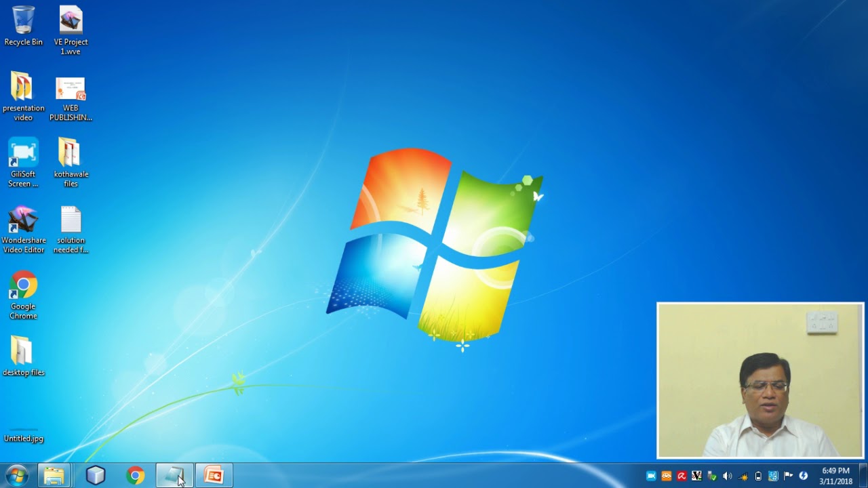Screen dimensions: 868x488
Task: Click the webcam overlay video
Action: (x=760, y=381)
